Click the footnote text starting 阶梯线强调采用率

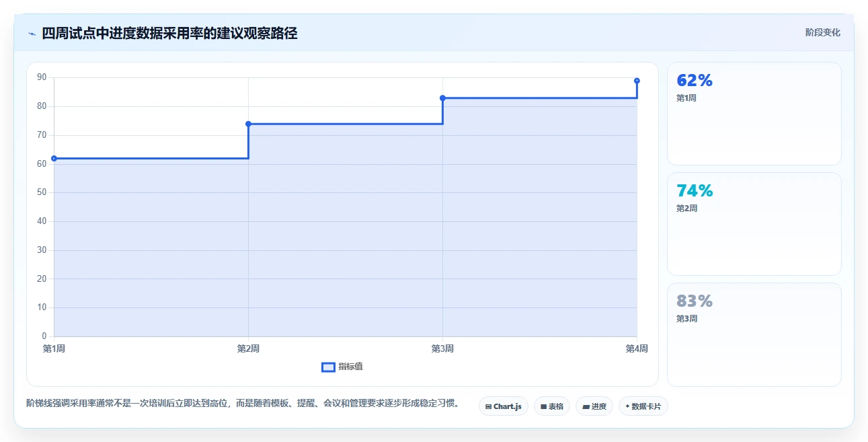coord(243,404)
